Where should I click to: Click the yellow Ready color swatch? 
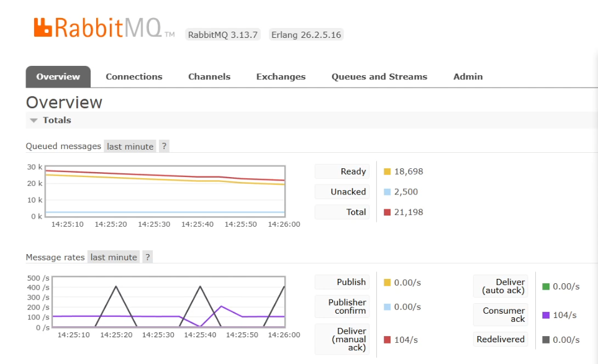pos(387,171)
